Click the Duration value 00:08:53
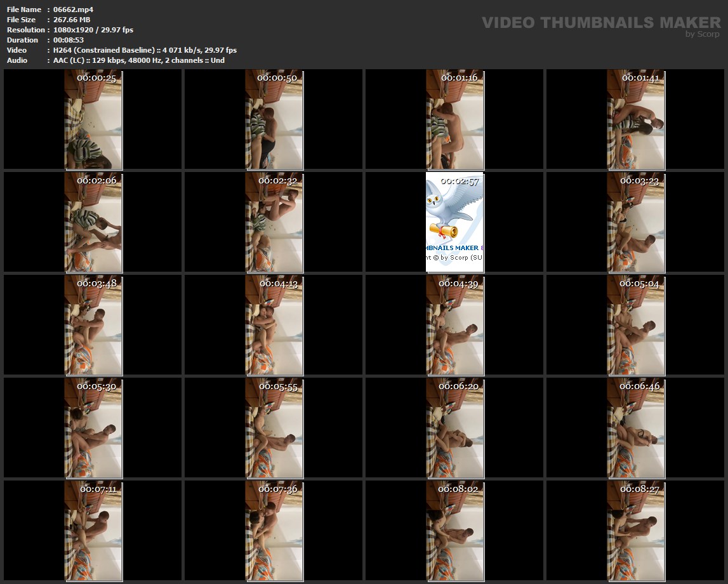 click(x=69, y=40)
